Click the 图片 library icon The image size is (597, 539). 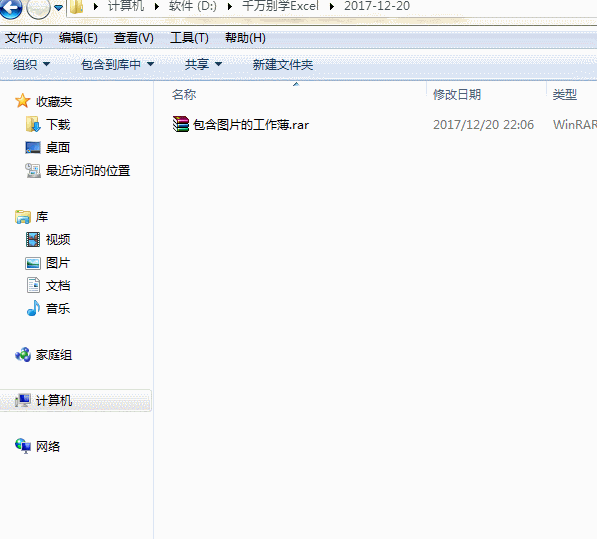click(33, 263)
